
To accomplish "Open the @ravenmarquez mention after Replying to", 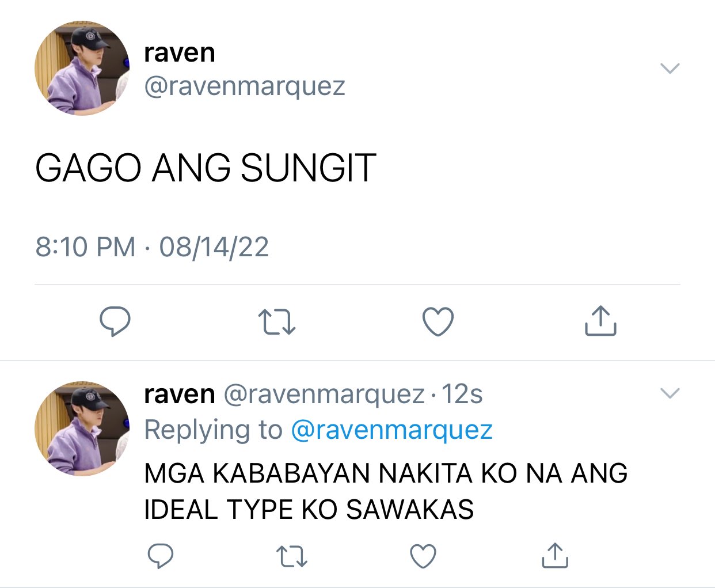I will pos(391,430).
